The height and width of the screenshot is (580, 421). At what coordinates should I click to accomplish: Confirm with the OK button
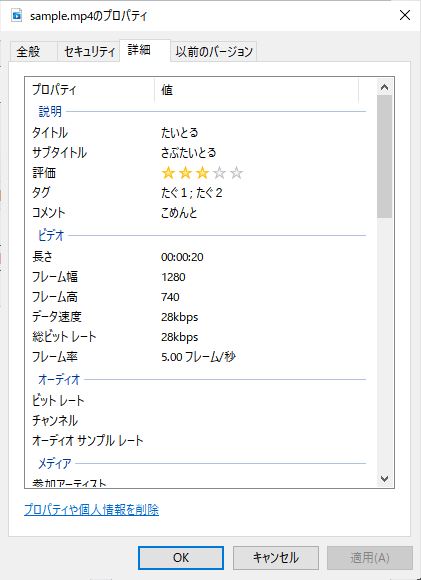pyautogui.click(x=181, y=558)
